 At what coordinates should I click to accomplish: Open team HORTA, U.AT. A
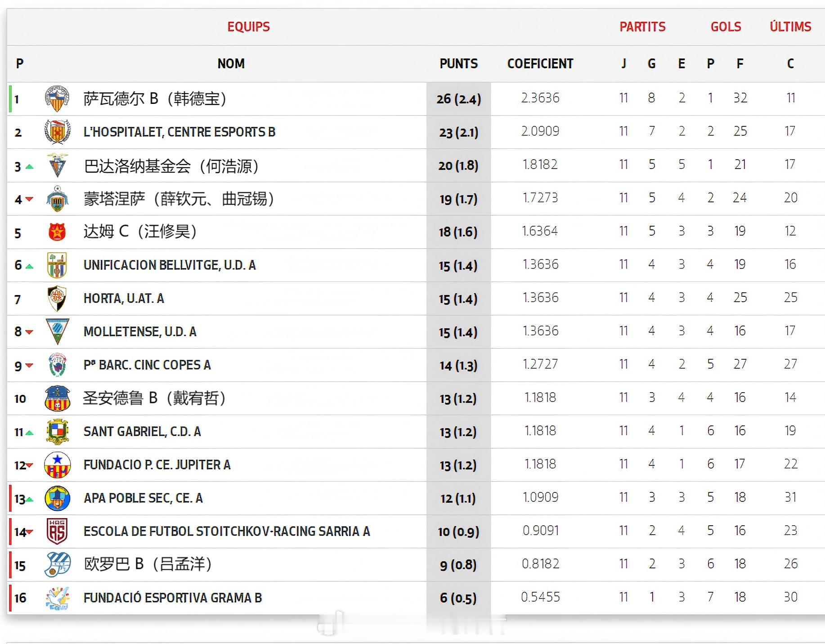coord(124,298)
